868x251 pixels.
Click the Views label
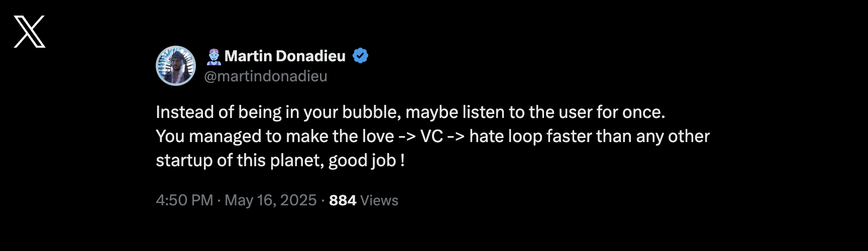pyautogui.click(x=379, y=200)
